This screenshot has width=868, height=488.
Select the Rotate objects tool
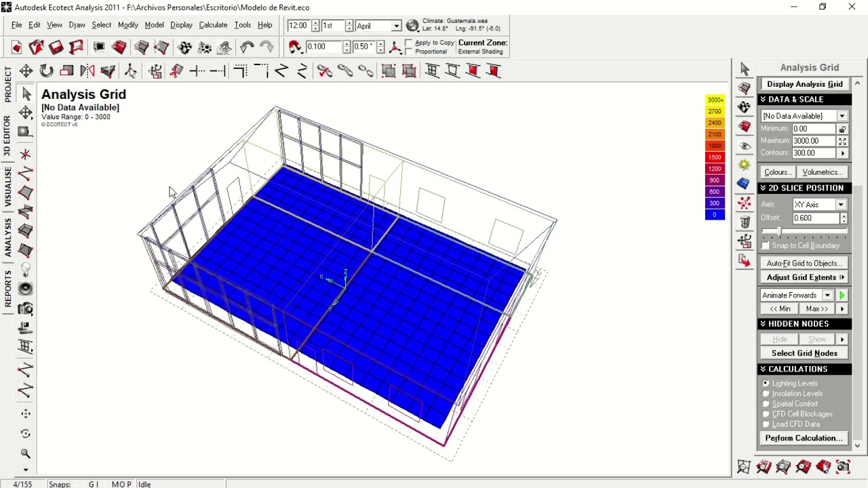point(46,71)
